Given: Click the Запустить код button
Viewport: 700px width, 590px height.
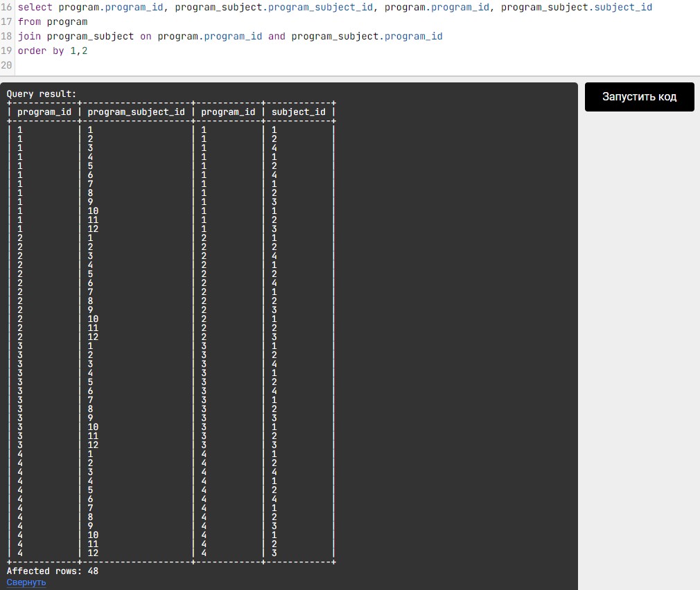Looking at the screenshot, I should pos(639,97).
